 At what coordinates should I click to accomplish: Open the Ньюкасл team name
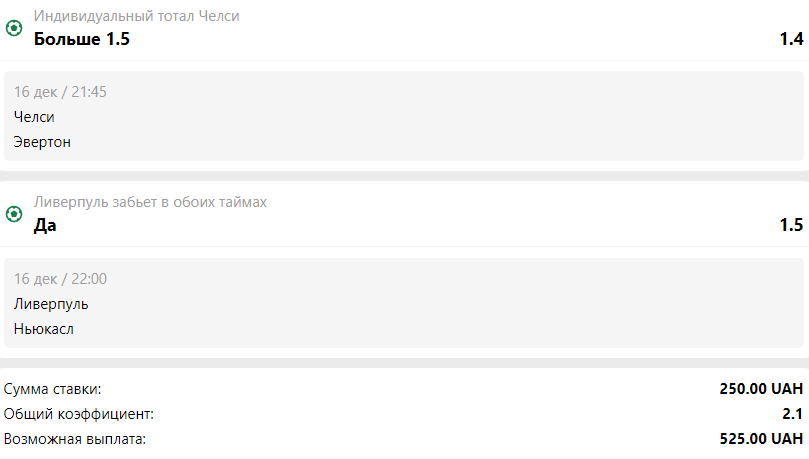point(44,329)
